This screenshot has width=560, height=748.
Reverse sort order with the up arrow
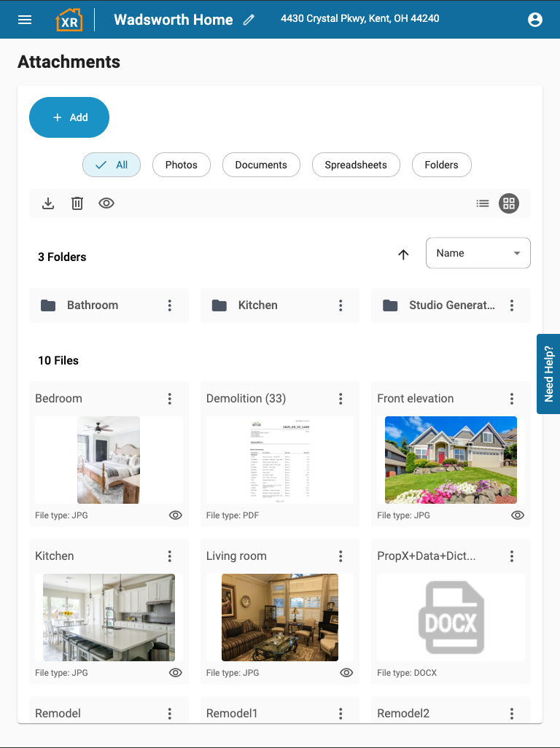[x=403, y=254]
